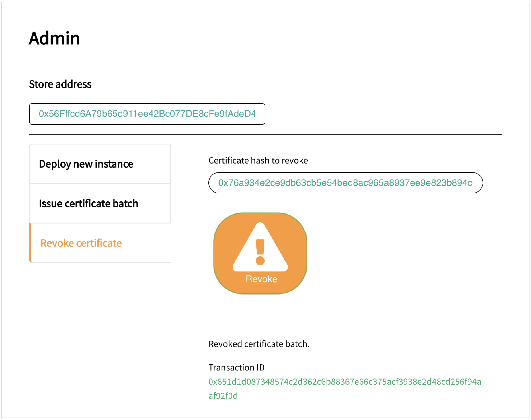Click the Admin page heading
Viewport: 531px width, 420px height.
[x=54, y=38]
